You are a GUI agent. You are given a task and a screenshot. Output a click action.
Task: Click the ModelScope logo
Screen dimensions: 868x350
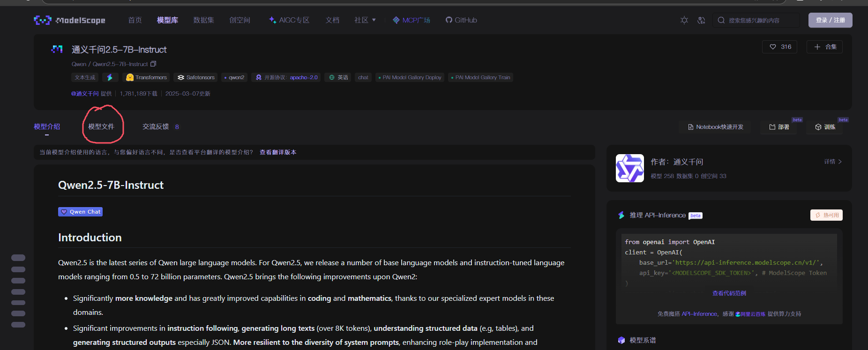click(69, 20)
